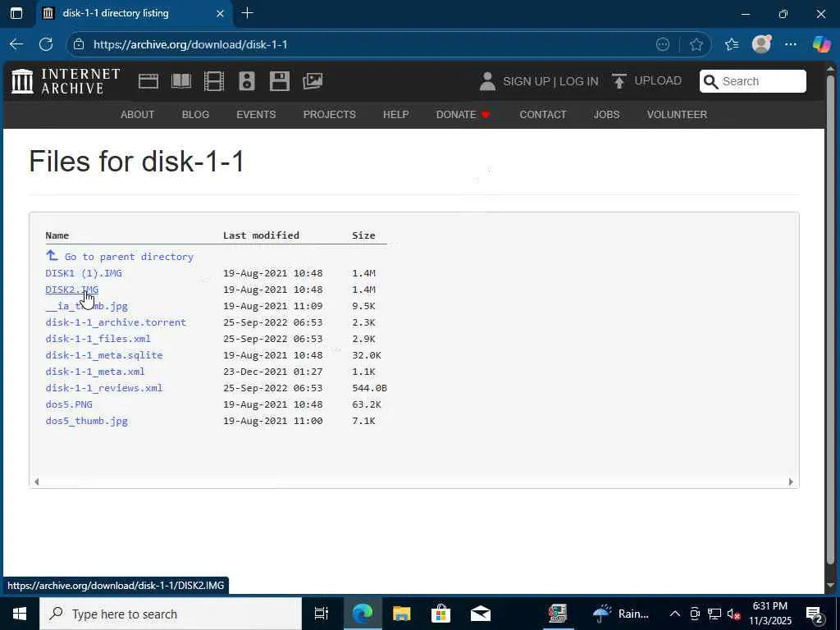Open the DONATE menu item
Image resolution: width=840 pixels, height=630 pixels.
463,115
